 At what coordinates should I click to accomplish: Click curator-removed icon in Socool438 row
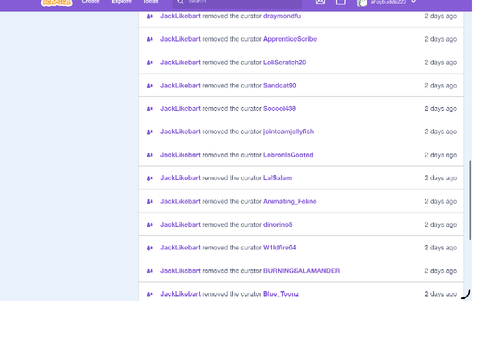click(x=150, y=109)
